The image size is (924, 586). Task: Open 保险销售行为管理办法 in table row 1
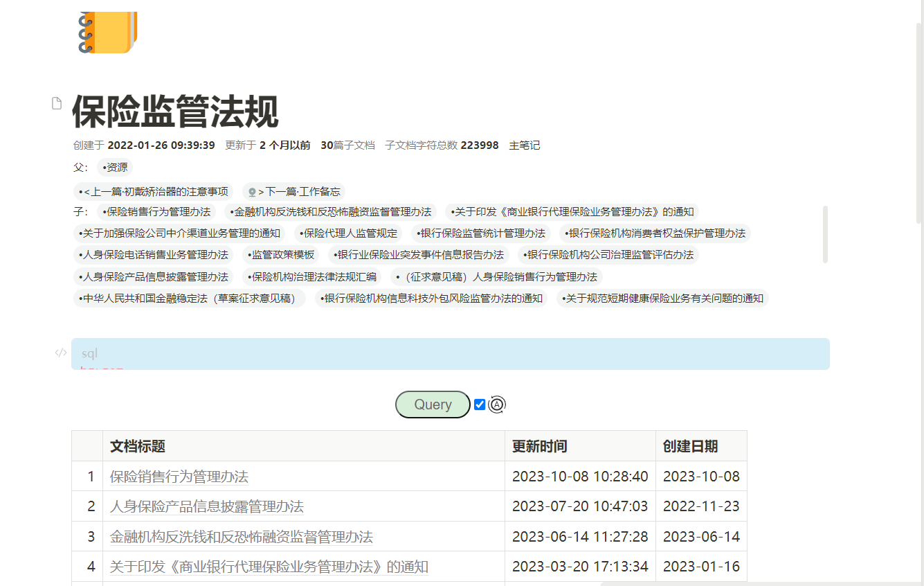[x=179, y=477]
